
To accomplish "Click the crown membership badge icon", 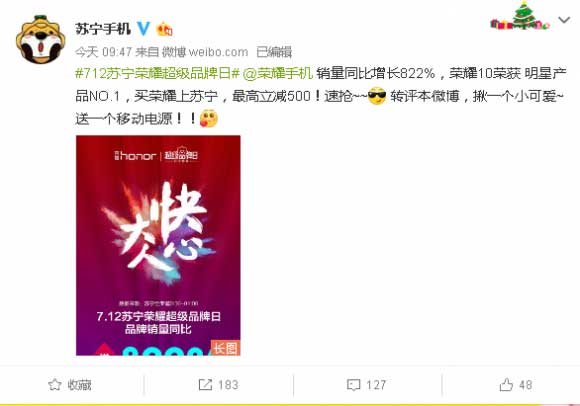I will coord(165,29).
